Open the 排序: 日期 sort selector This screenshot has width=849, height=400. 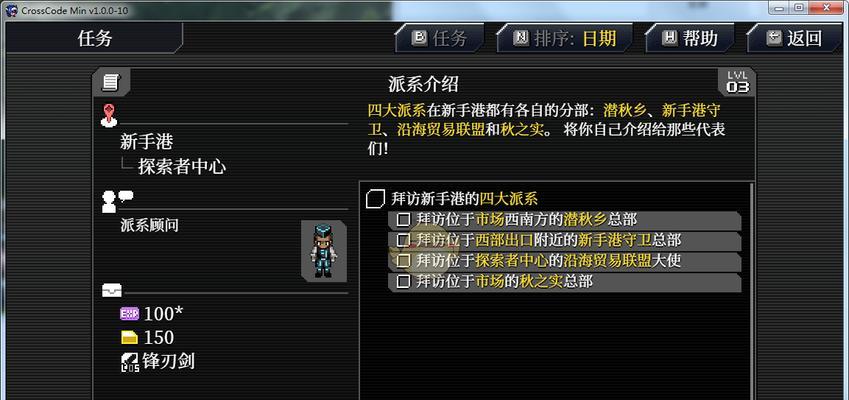565,38
